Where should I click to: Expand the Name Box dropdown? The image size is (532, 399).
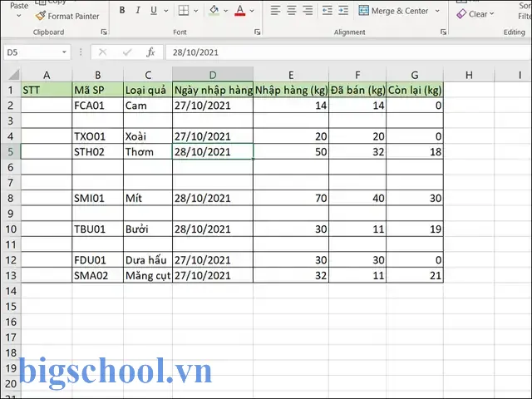pyautogui.click(x=64, y=52)
